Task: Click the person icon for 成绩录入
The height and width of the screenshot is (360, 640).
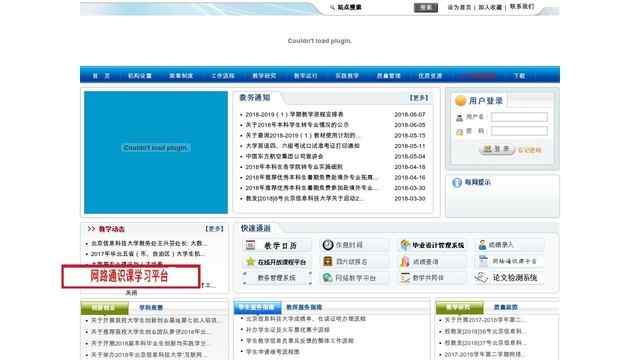Action: 482,245
